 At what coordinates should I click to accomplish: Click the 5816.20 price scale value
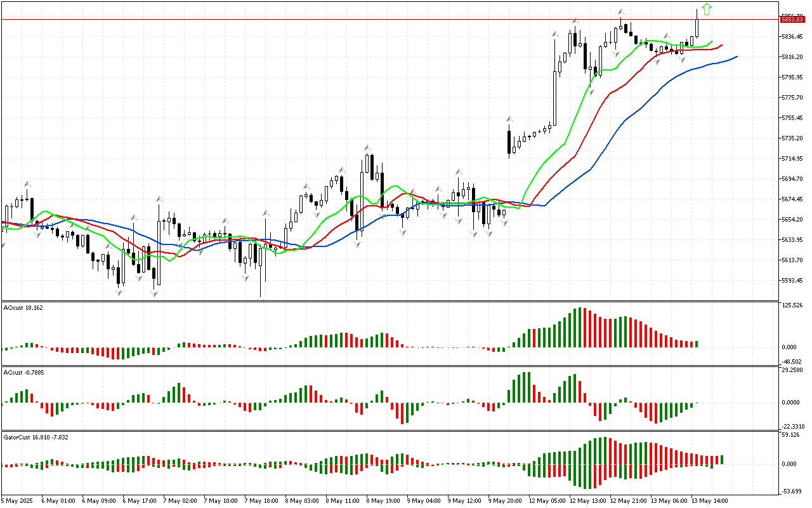coord(794,57)
